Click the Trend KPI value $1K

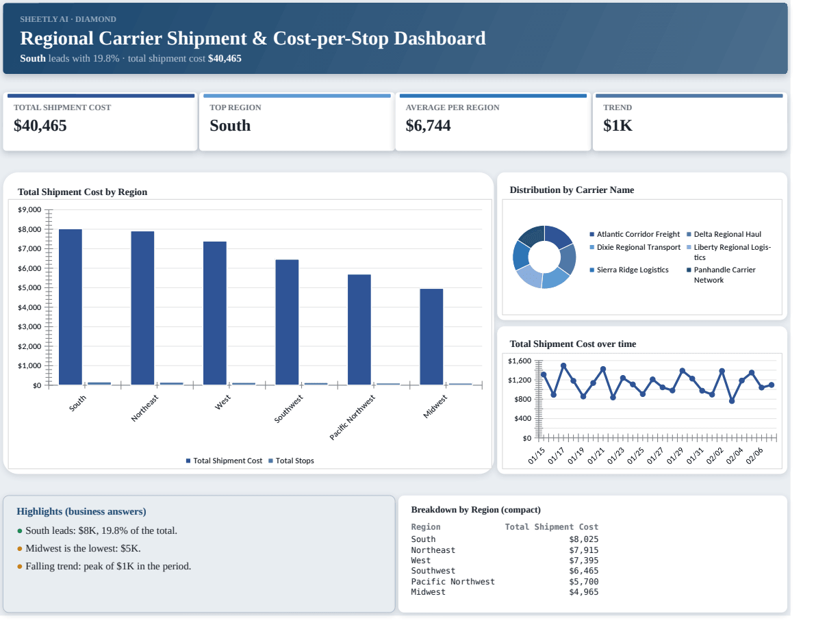coord(618,126)
